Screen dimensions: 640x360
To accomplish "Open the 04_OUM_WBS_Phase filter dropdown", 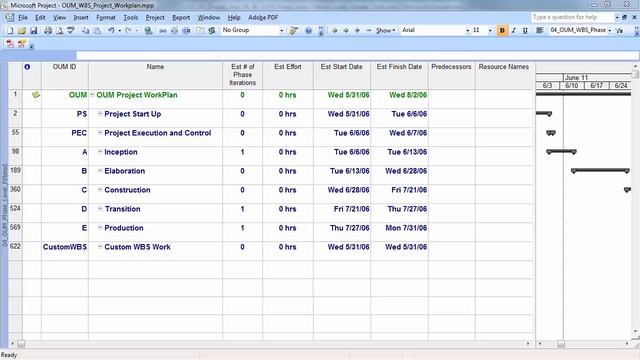I will pos(609,31).
